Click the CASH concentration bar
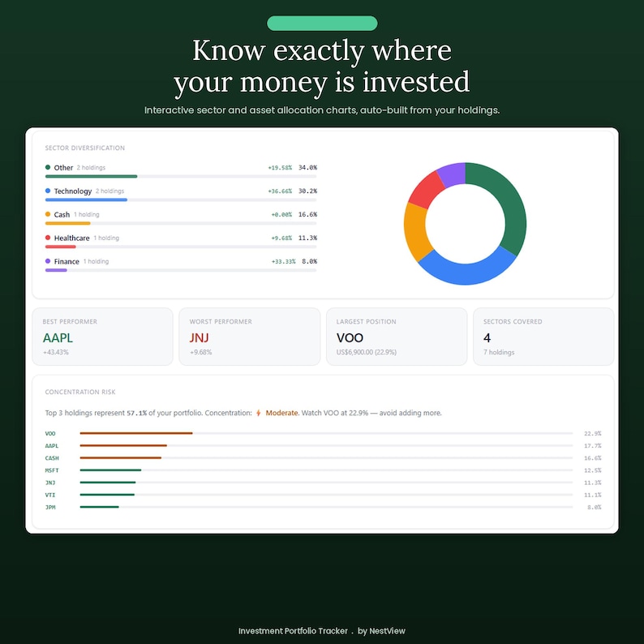Screen dimensions: 644x644 120,457
